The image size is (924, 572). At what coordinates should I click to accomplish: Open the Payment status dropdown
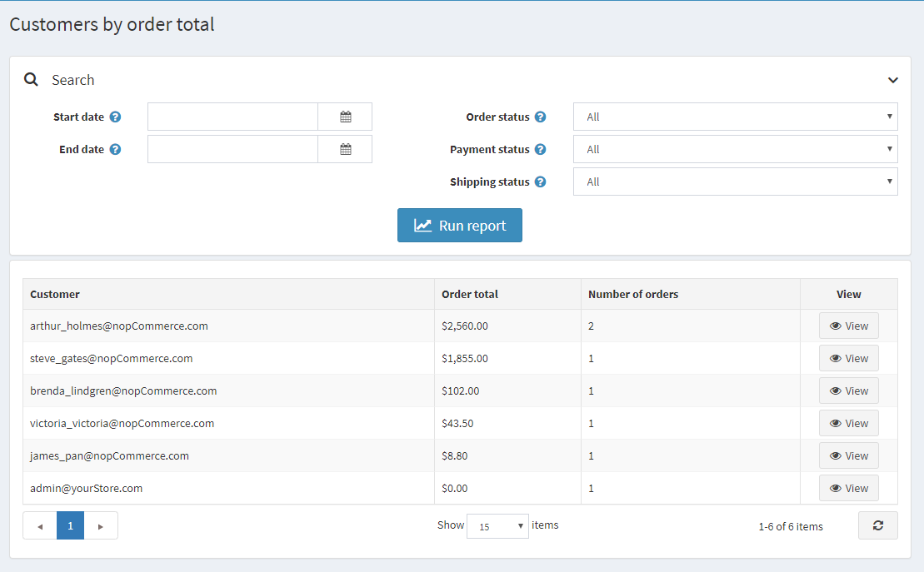[x=735, y=150]
